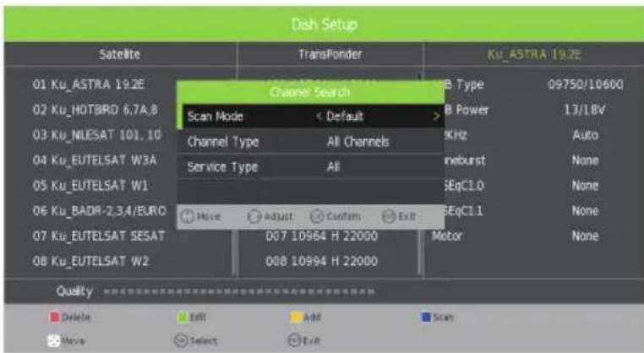Click the Dish Setup title bar
The height and width of the screenshot is (353, 644).
tap(324, 24)
